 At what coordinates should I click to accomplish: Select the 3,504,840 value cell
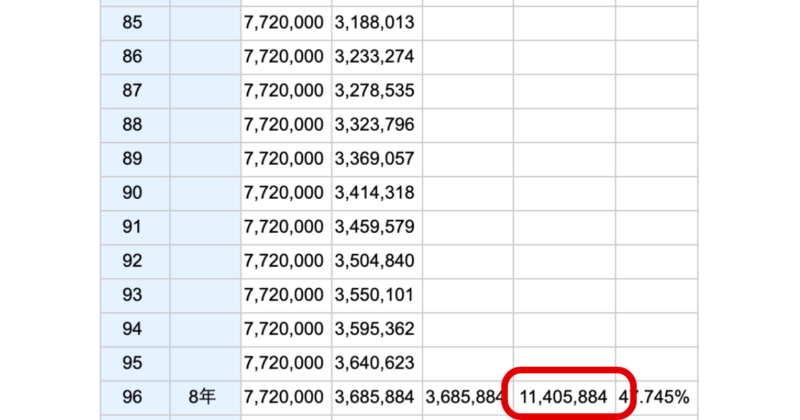(374, 261)
